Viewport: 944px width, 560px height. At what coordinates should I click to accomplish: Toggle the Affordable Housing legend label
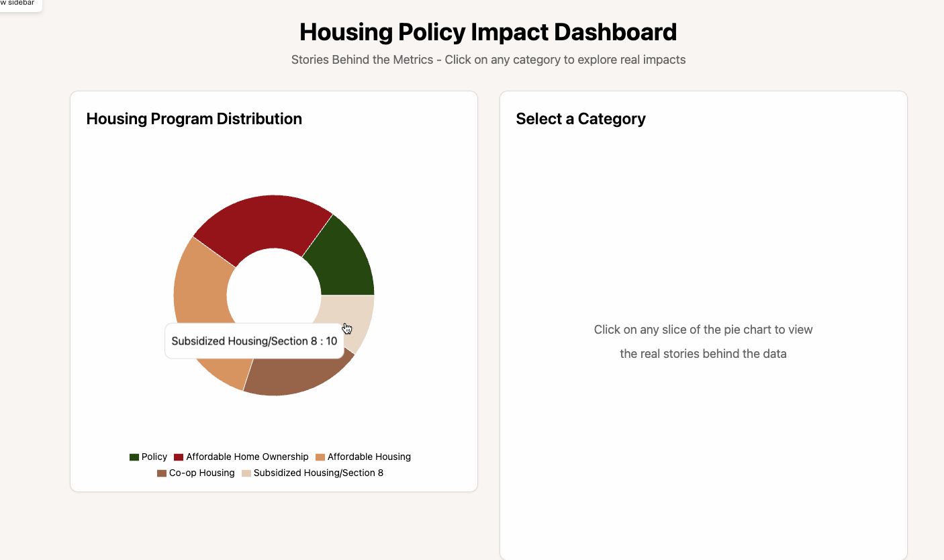click(369, 457)
